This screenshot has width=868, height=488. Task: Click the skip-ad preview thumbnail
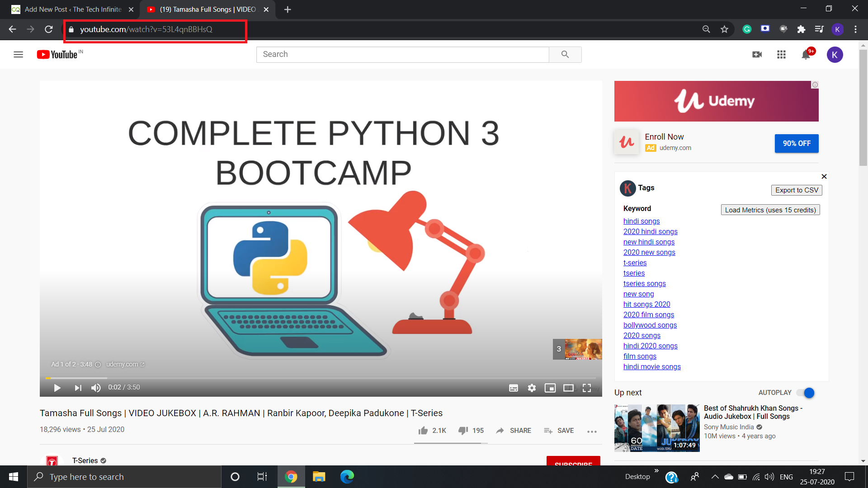pyautogui.click(x=577, y=349)
